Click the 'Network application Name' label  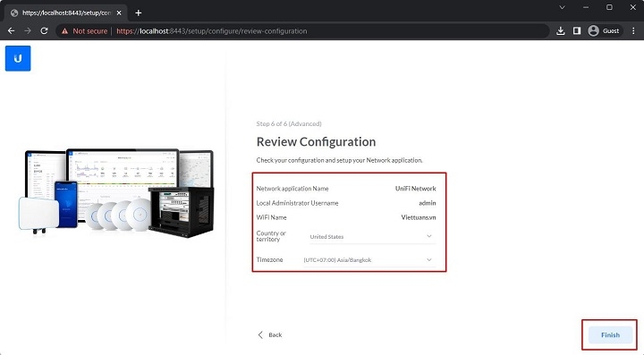pyautogui.click(x=292, y=189)
